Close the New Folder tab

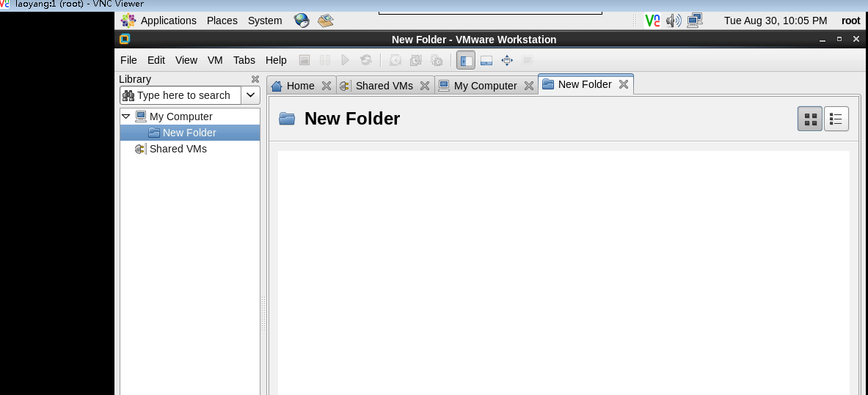click(624, 84)
